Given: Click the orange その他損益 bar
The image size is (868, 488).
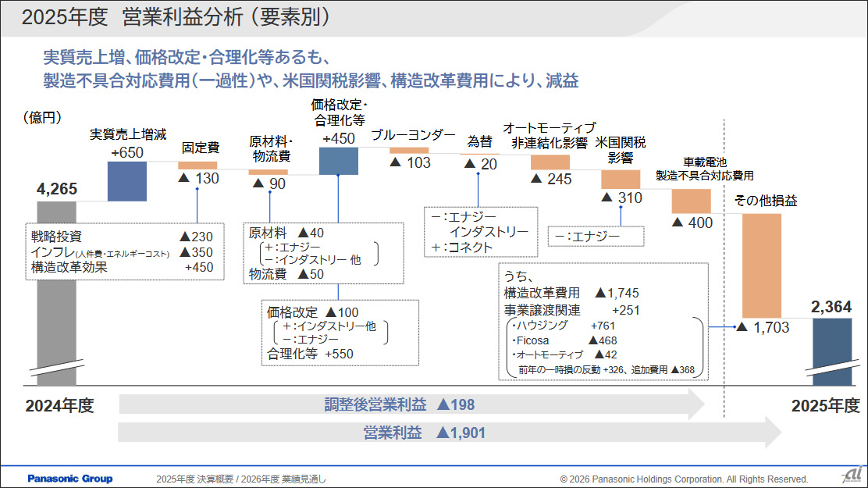Looking at the screenshot, I should click(762, 265).
